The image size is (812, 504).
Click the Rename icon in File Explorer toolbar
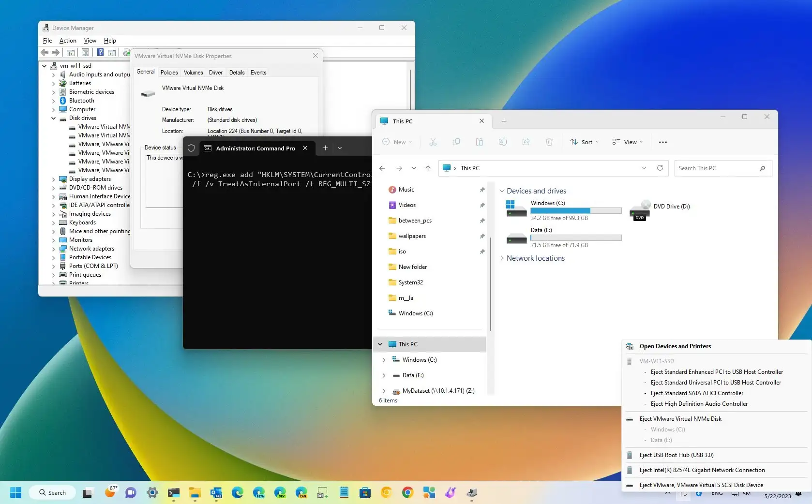pyautogui.click(x=503, y=142)
